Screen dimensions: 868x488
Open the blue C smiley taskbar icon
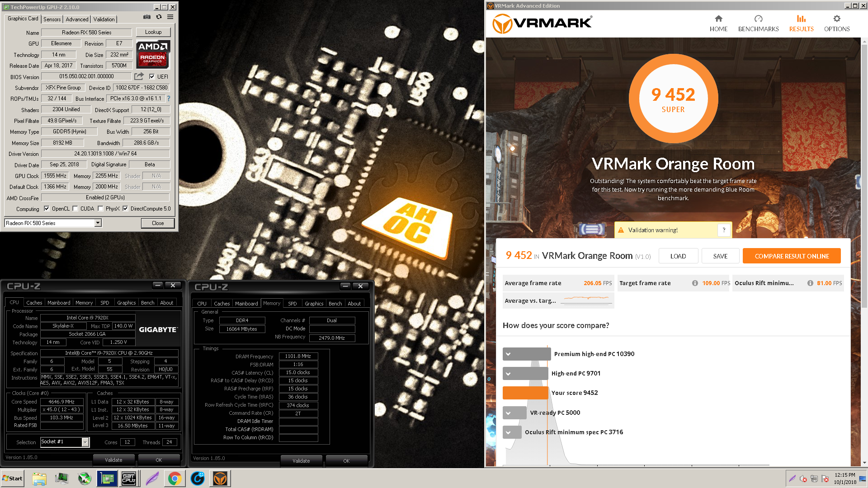click(197, 479)
